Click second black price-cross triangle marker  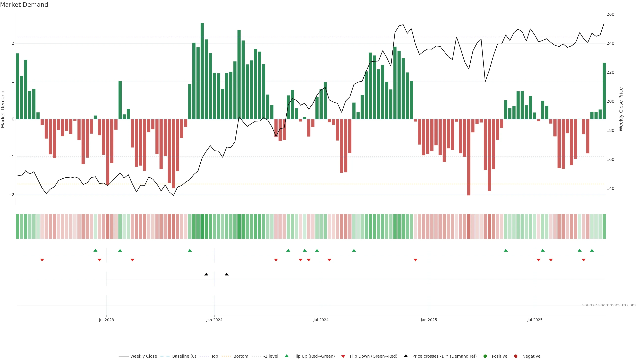pyautogui.click(x=227, y=274)
